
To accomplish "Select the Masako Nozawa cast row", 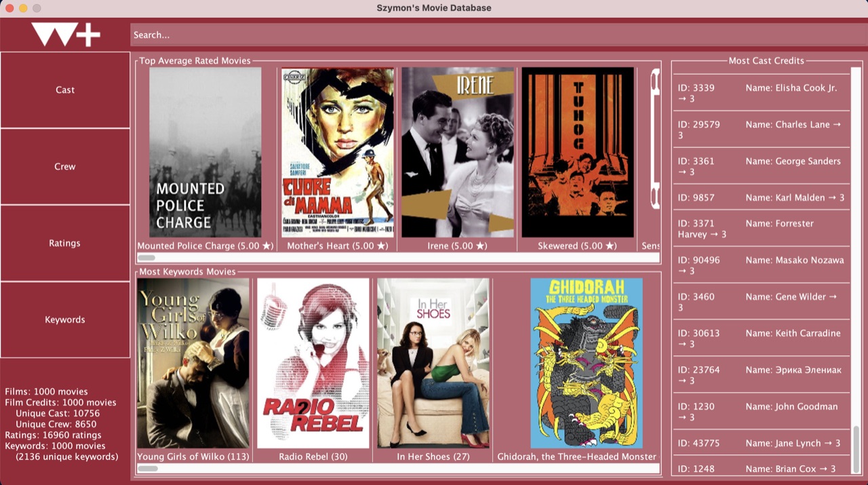I will pos(761,265).
